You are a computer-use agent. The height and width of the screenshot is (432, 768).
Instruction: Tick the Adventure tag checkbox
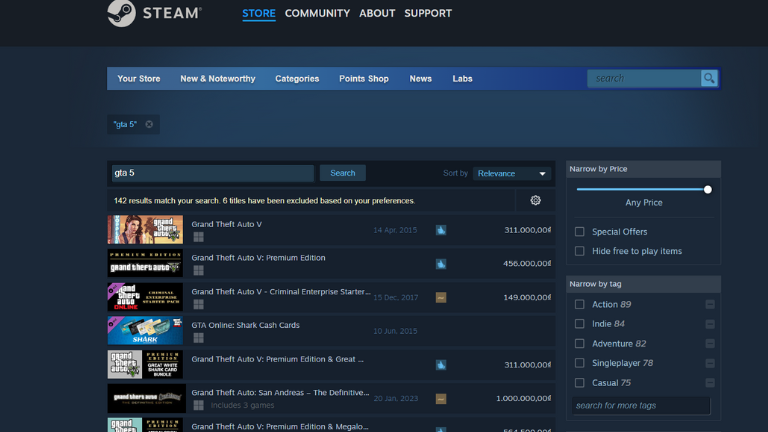pos(579,344)
